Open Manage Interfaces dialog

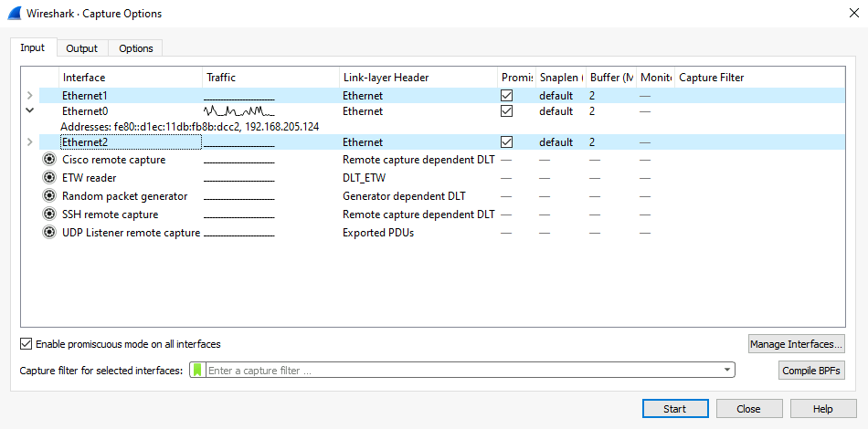click(x=796, y=344)
